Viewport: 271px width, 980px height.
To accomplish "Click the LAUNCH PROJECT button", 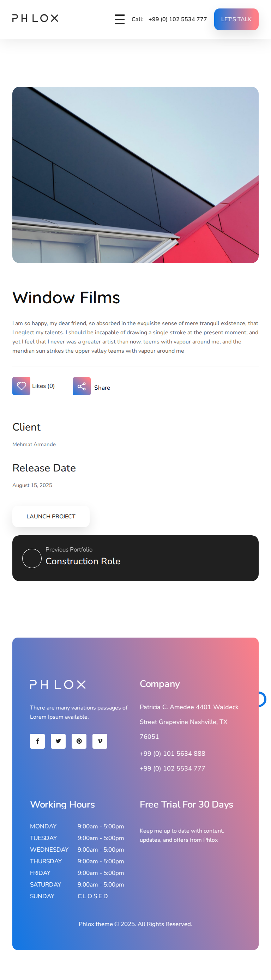I will click(x=51, y=516).
